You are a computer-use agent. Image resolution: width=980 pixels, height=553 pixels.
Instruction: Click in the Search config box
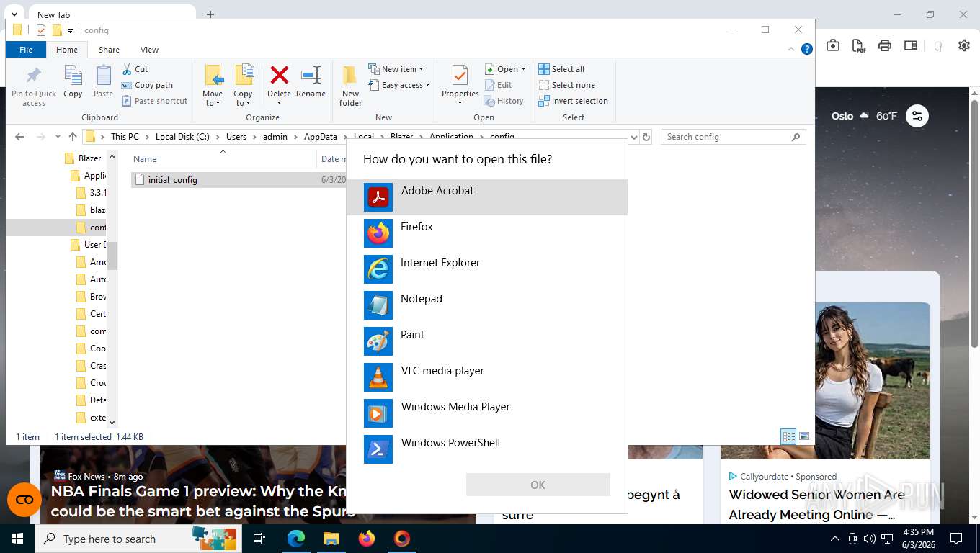tap(733, 137)
